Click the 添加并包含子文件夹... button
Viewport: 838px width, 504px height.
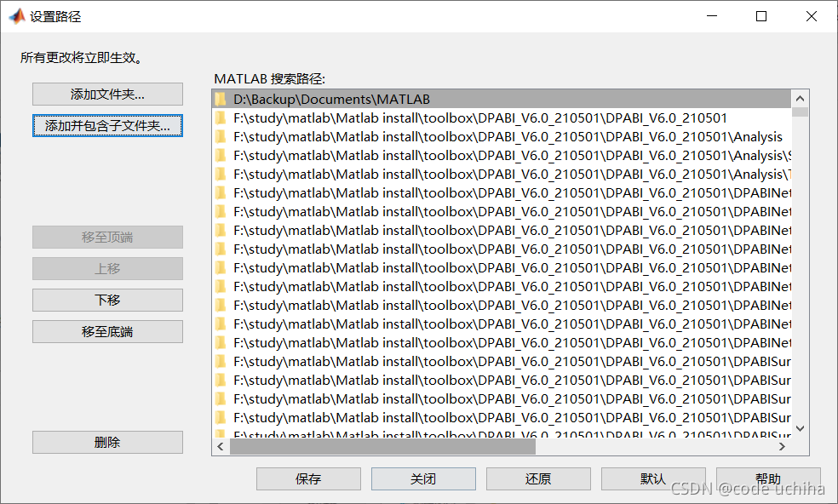pyautogui.click(x=107, y=126)
